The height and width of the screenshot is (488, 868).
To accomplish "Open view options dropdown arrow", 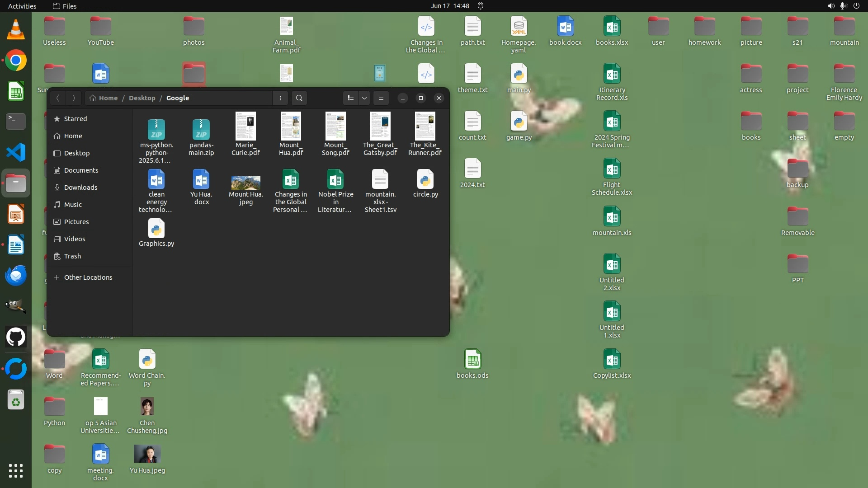I will [364, 98].
